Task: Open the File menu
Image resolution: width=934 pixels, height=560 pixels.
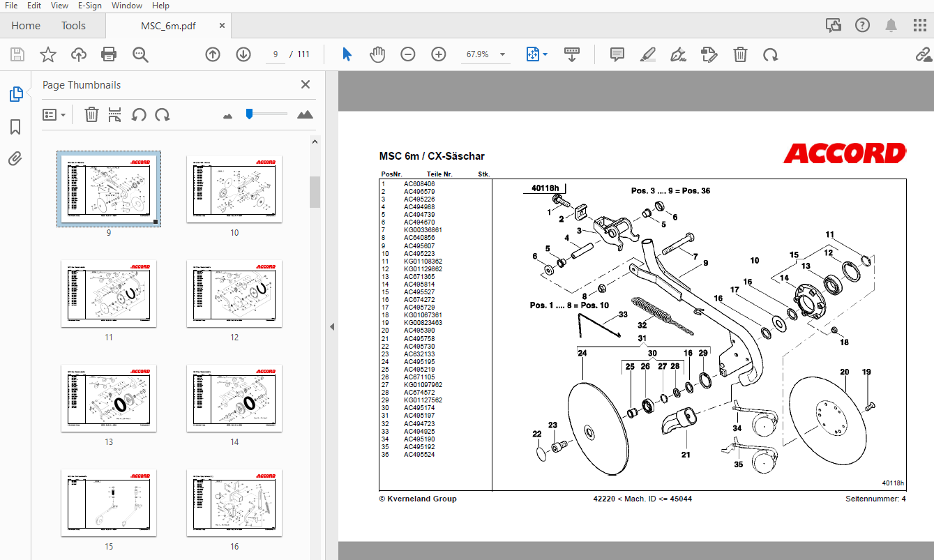Action: [x=11, y=6]
